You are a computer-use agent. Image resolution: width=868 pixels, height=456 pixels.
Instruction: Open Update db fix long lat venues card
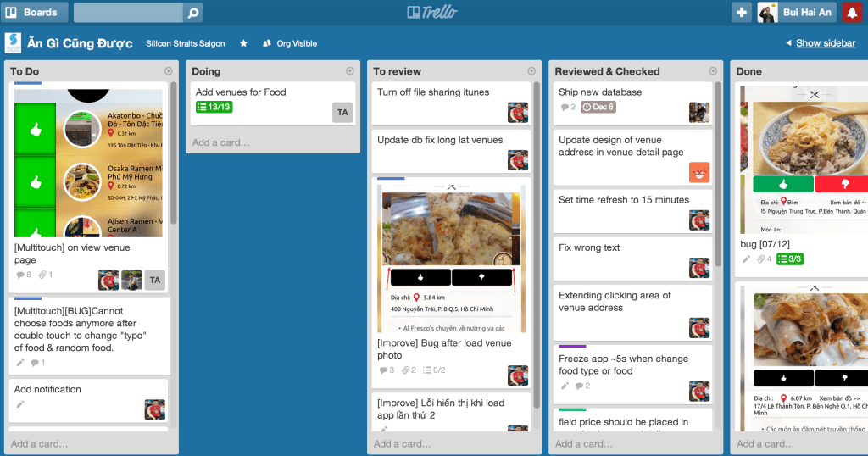coord(440,140)
